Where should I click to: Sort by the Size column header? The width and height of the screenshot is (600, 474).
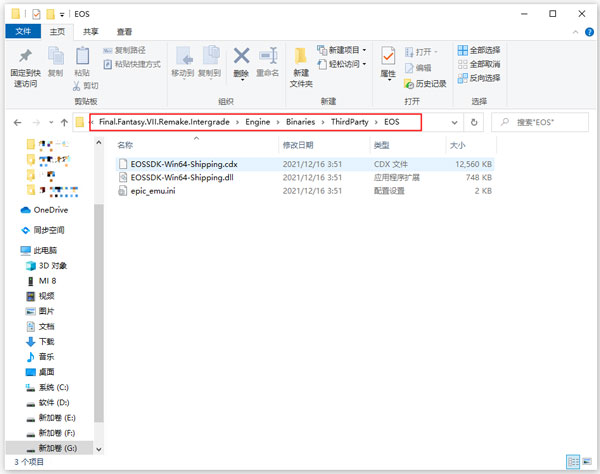(x=457, y=145)
